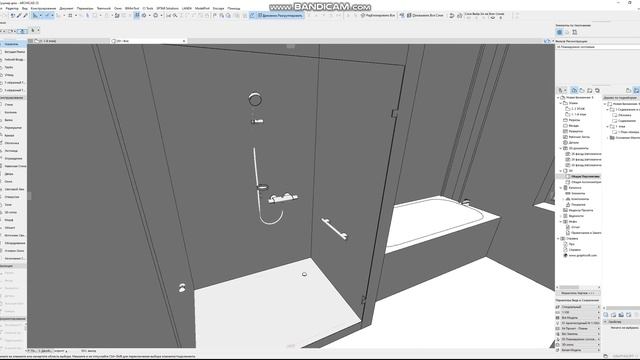The image size is (640, 360).
Task: Select Индексы Проекта in Navigator
Action: (580, 210)
